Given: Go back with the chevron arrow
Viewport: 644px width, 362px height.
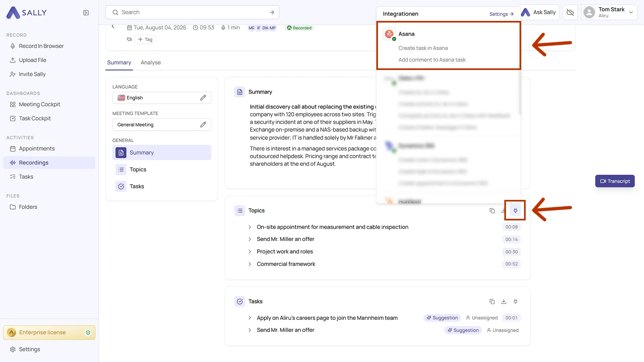Looking at the screenshot, I should 113,27.
